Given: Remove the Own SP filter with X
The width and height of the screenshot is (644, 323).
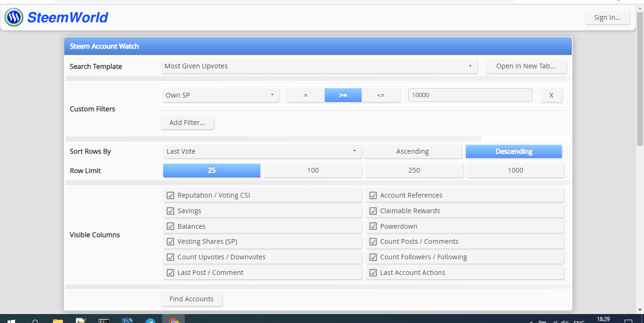Looking at the screenshot, I should coord(551,95).
